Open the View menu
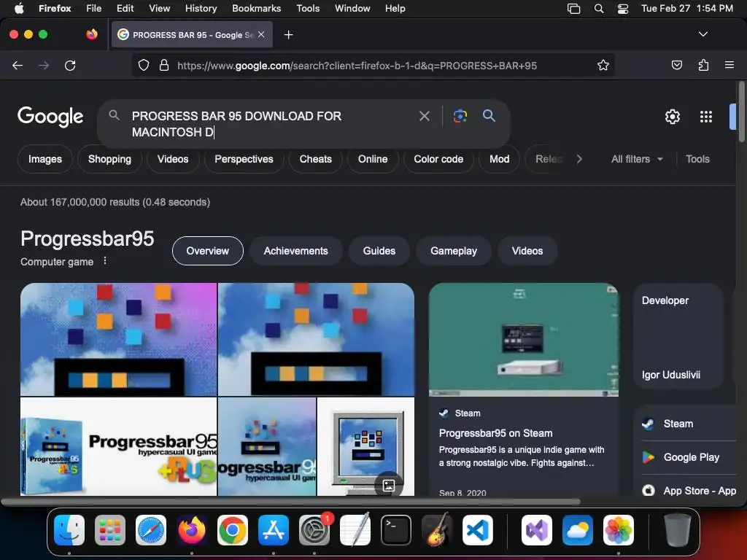747x560 pixels. click(x=159, y=9)
